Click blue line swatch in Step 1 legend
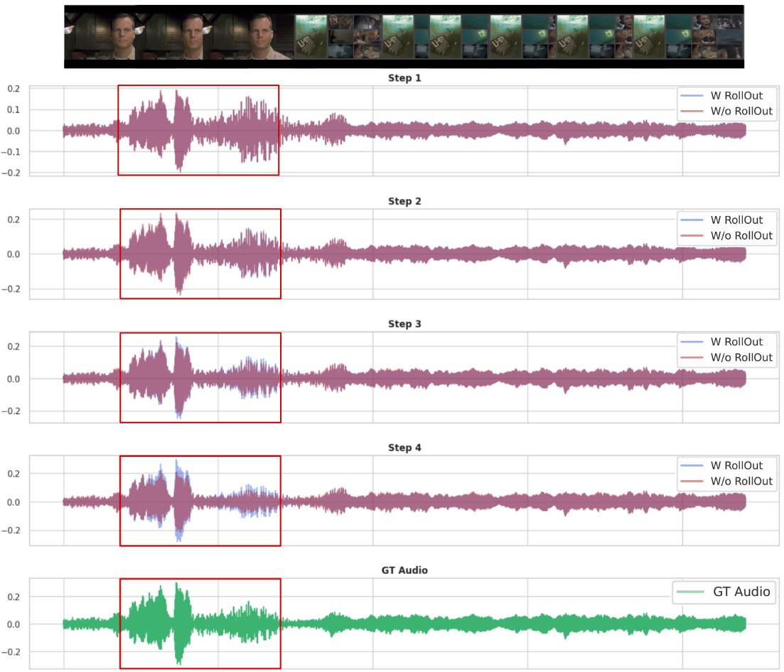Image resolution: width=784 pixels, height=672 pixels. click(x=692, y=95)
